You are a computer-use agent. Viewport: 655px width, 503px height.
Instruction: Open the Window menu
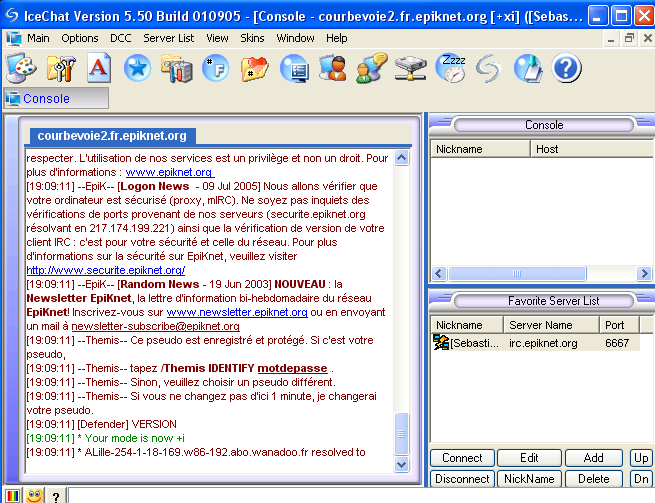[295, 38]
